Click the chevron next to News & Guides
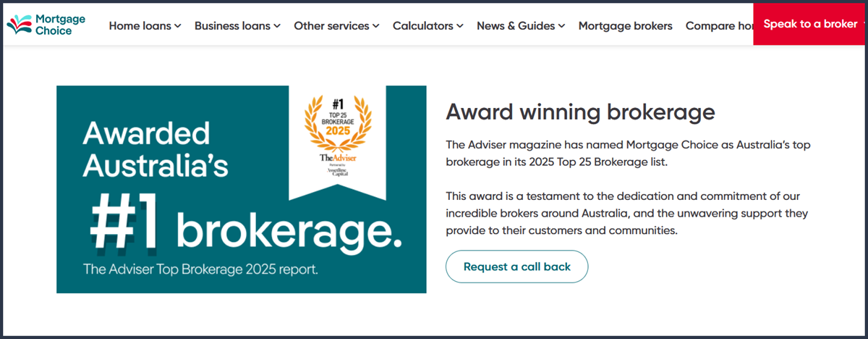The width and height of the screenshot is (868, 339). tap(561, 26)
